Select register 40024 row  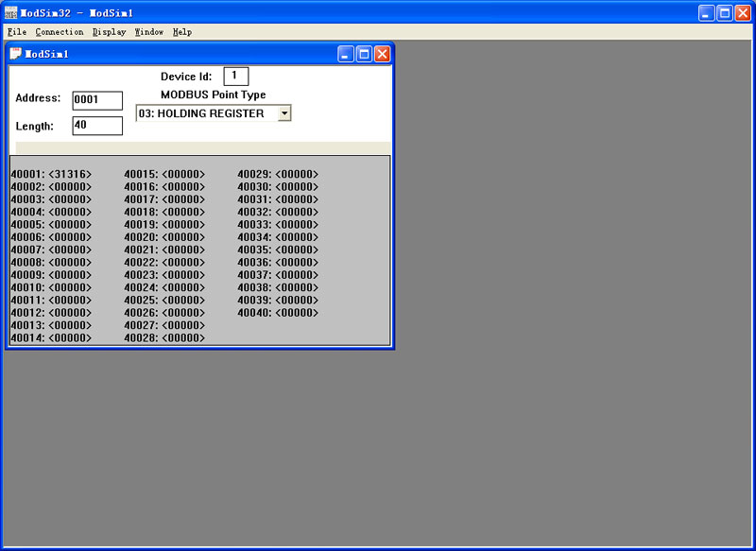point(164,287)
